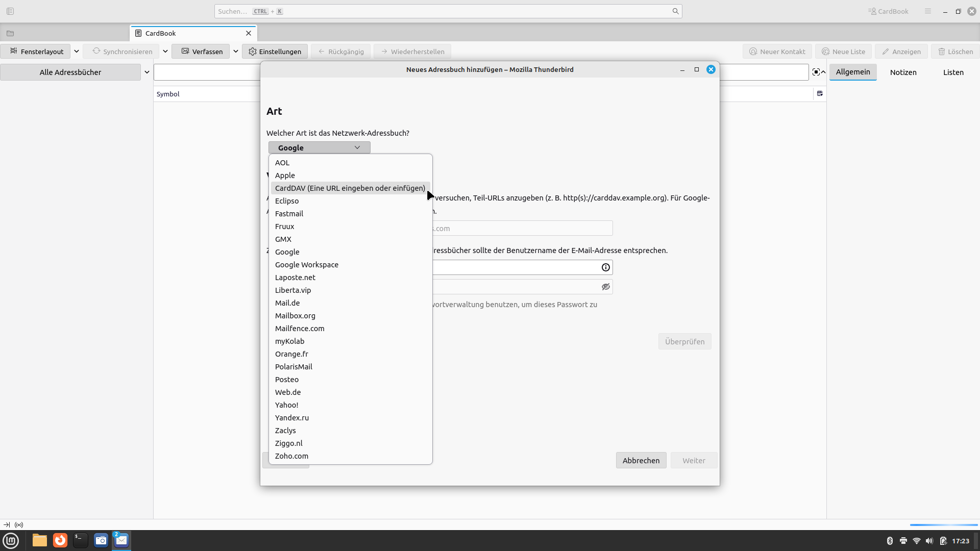The height and width of the screenshot is (551, 980).
Task: Select Yandex.ru option
Action: point(351,418)
